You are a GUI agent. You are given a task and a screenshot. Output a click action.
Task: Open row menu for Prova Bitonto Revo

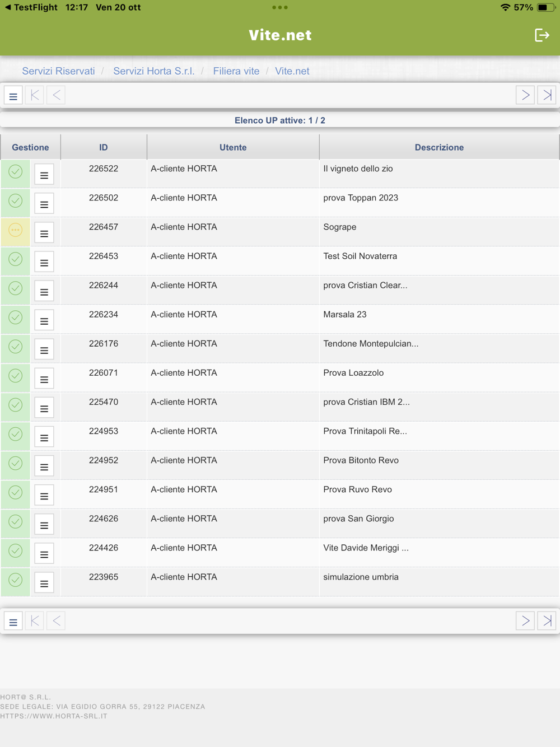(x=44, y=466)
